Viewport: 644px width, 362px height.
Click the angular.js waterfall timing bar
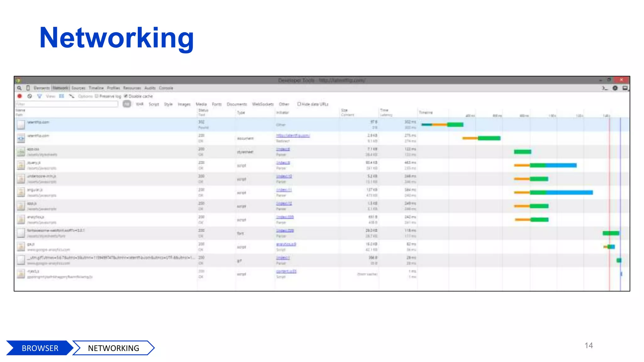(x=553, y=193)
